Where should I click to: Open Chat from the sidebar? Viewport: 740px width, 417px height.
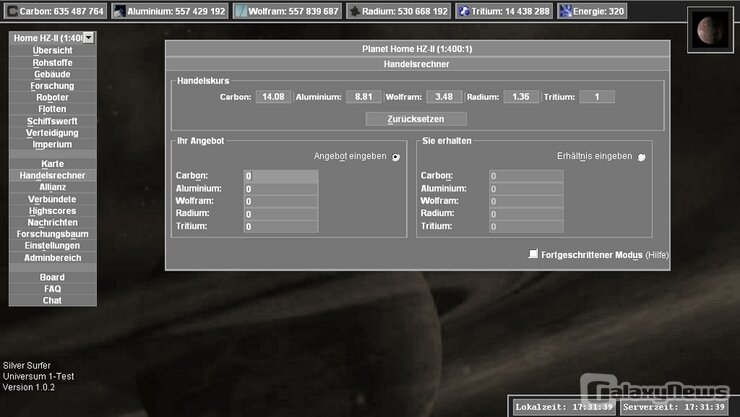coord(52,300)
